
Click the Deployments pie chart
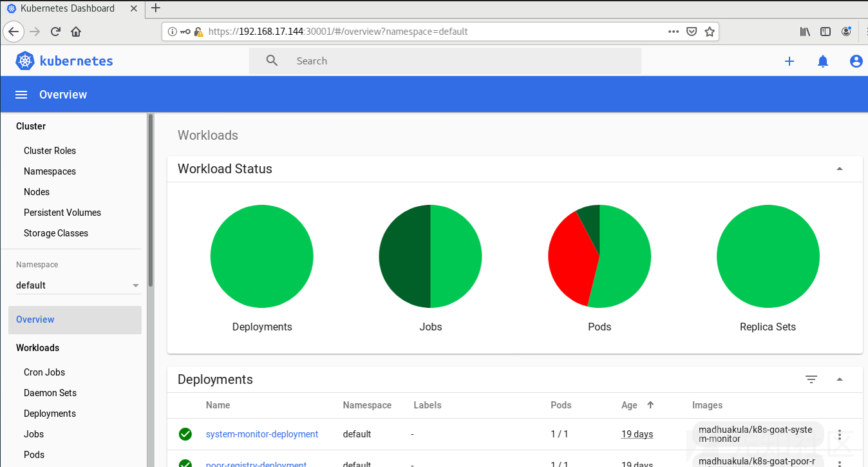[x=262, y=256]
